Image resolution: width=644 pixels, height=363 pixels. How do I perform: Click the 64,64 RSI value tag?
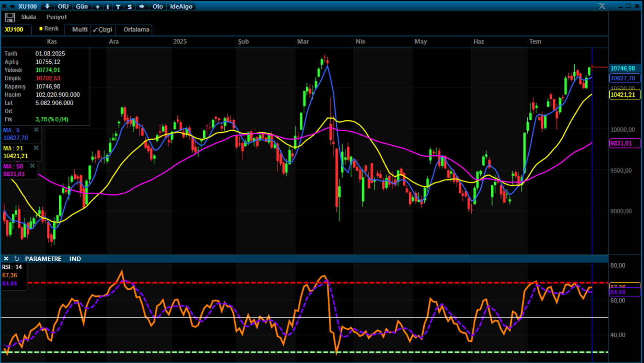(625, 292)
